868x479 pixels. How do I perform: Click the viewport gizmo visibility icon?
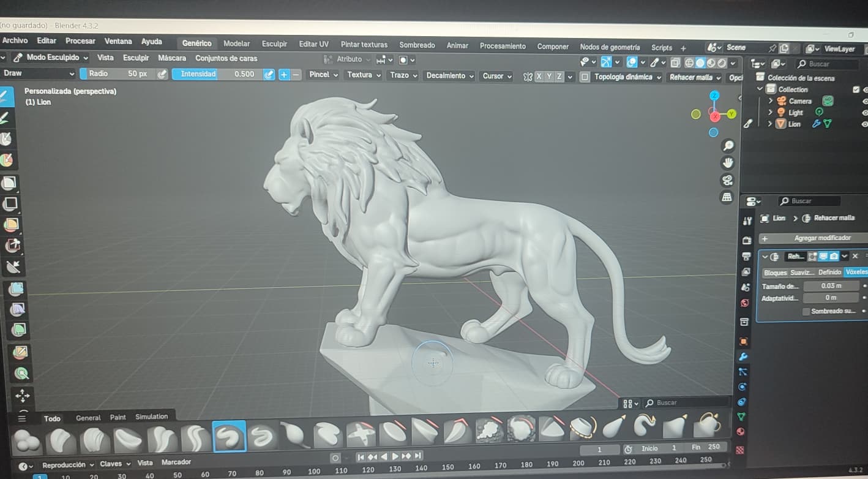coord(606,61)
